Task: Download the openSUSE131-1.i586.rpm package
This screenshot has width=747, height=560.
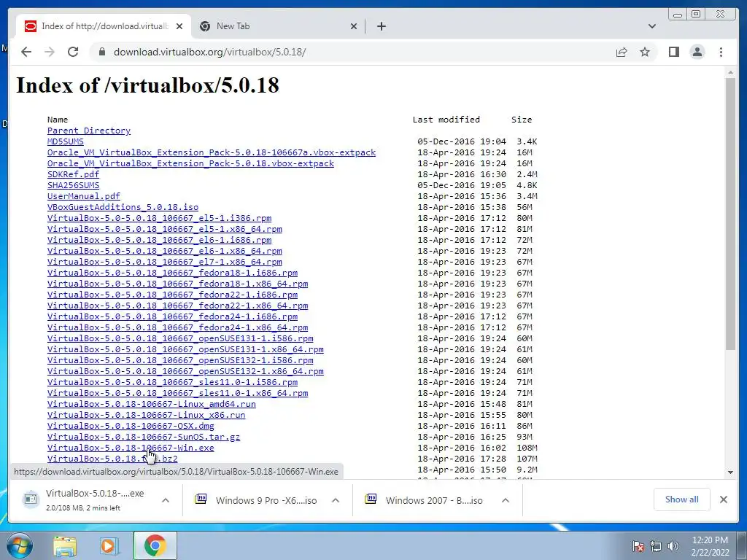Action: pos(180,338)
